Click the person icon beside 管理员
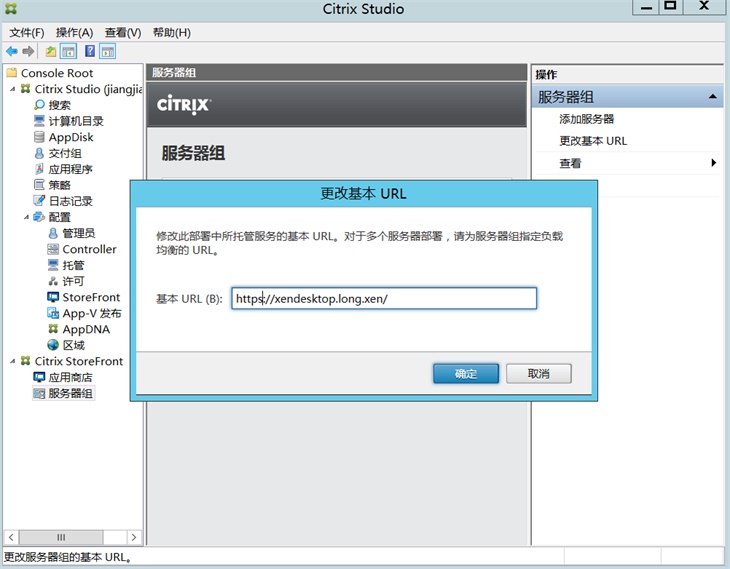Screen dimensions: 730x569 pos(53,233)
